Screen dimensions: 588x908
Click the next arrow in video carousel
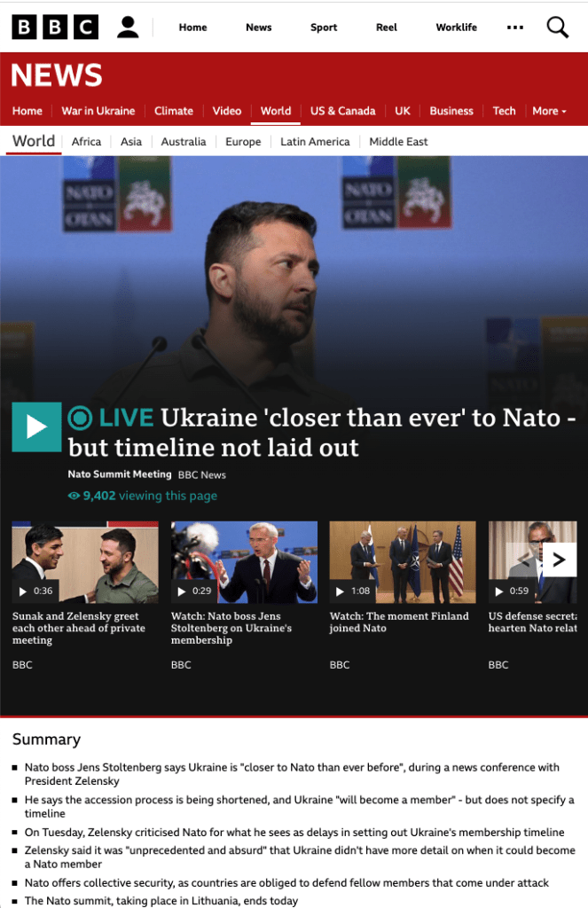click(559, 560)
